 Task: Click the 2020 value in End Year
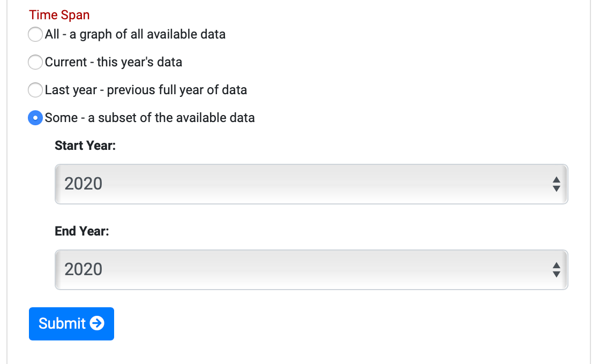(x=83, y=269)
